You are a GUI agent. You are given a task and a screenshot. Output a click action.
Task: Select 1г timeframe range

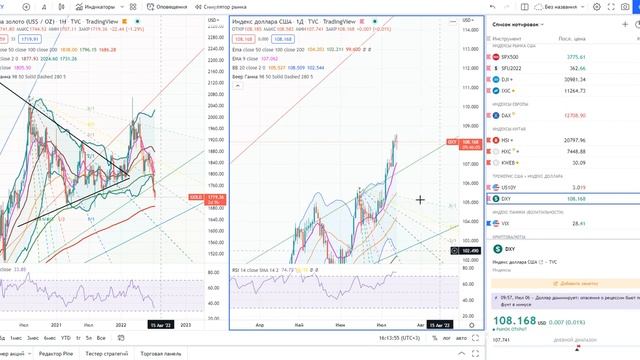[78, 338]
